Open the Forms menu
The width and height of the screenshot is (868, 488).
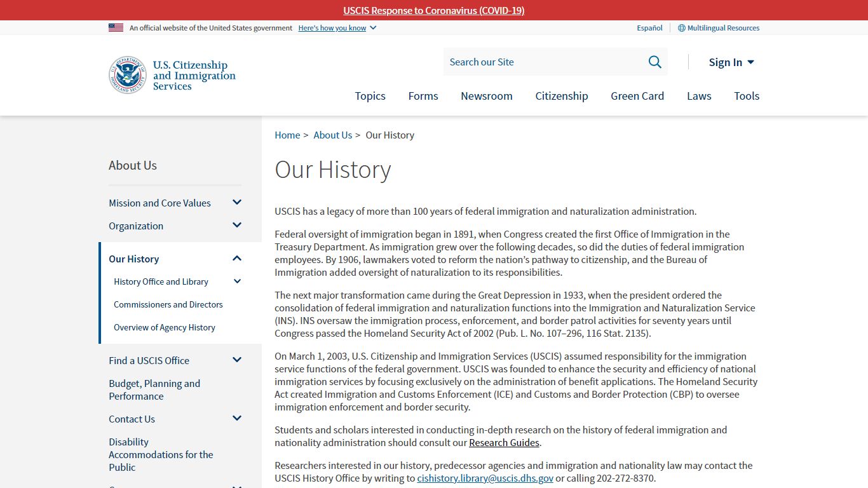[423, 96]
